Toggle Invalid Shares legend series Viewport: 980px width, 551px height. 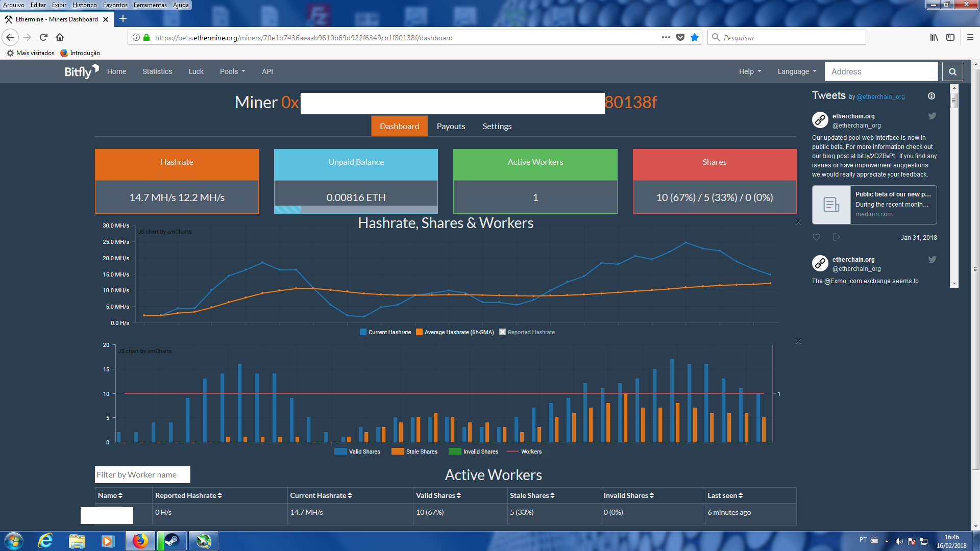click(x=473, y=452)
